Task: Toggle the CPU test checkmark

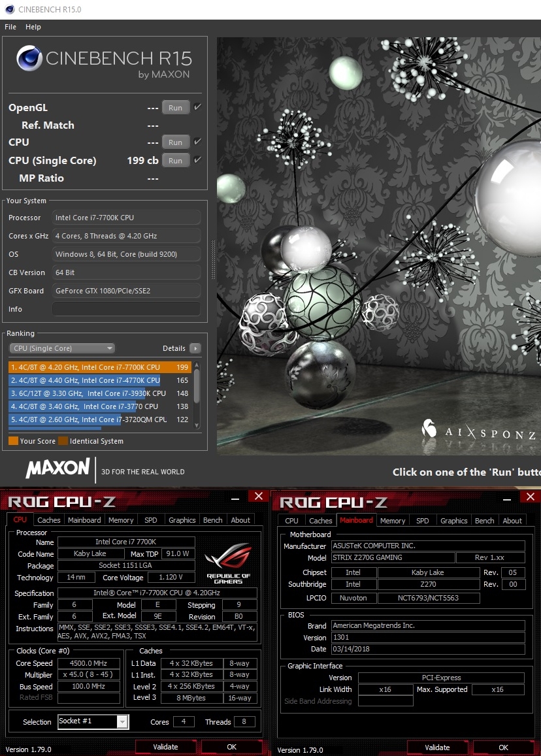Action: coord(197,142)
